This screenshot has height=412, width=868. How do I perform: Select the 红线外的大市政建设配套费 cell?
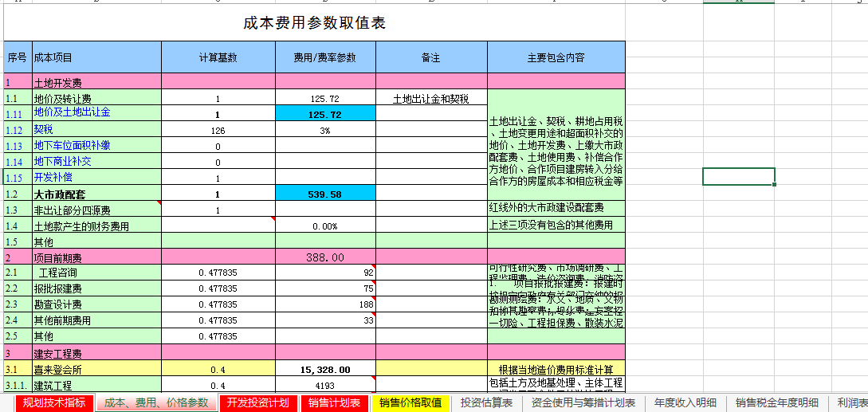click(x=556, y=209)
